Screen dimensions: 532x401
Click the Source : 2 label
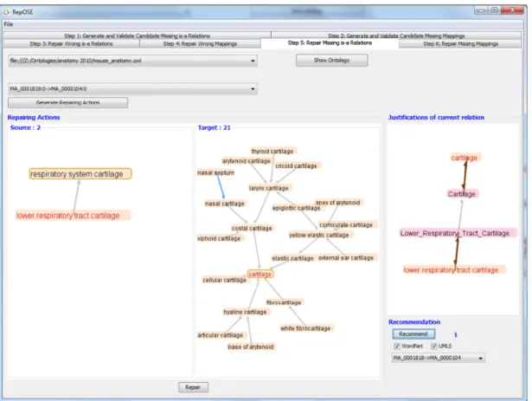pos(25,128)
